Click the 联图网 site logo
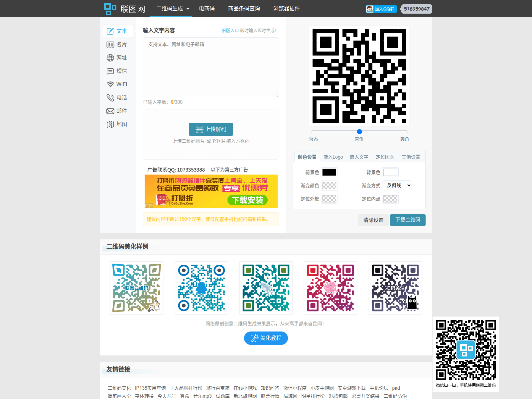This screenshot has height=399, width=532. 125,9
